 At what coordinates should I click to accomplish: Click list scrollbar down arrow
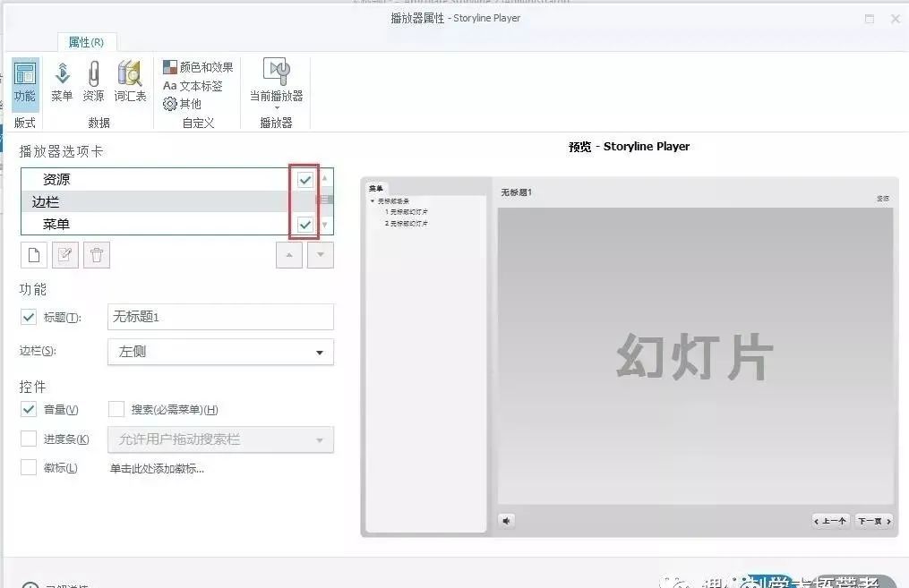(x=324, y=225)
